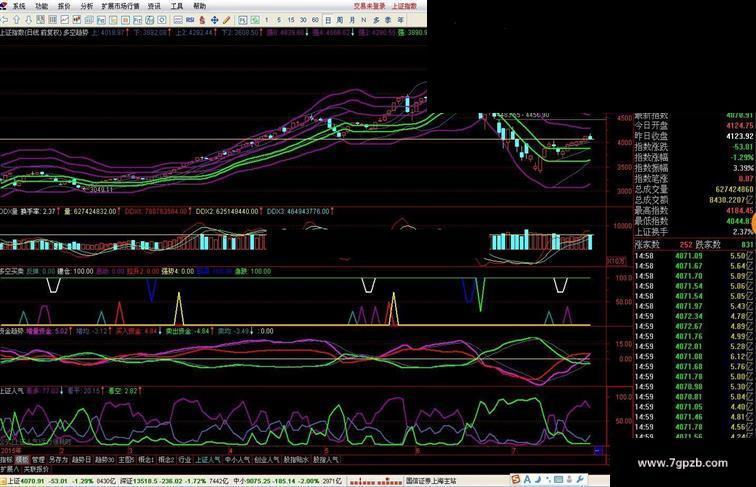Viewport: 756px width, 487px height.
Task: Click the red figure toolbar icon
Action: (x=202, y=20)
